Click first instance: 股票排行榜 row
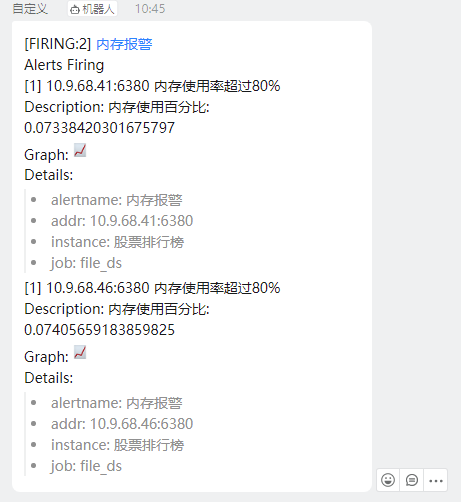Viewport: 461px width, 502px height. coord(117,242)
